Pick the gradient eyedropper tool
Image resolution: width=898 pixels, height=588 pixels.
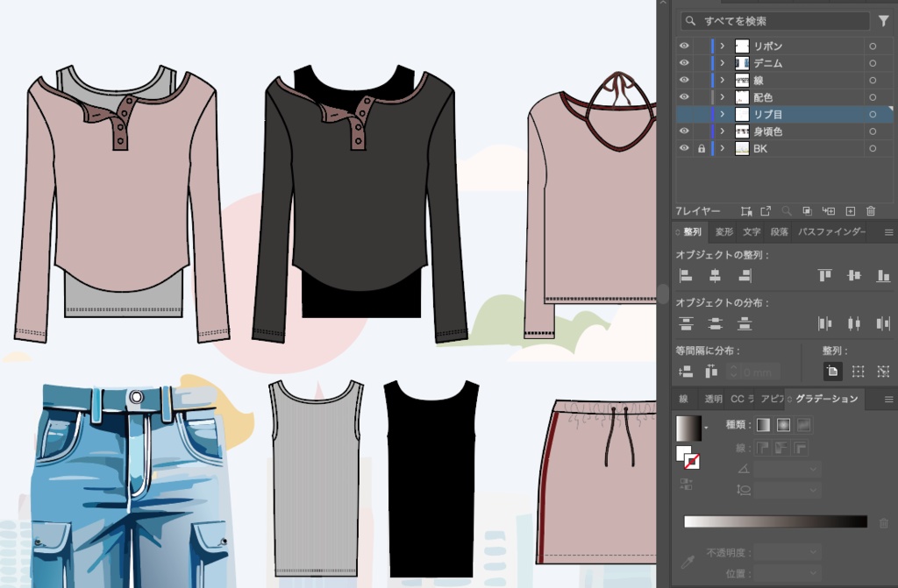[688, 563]
